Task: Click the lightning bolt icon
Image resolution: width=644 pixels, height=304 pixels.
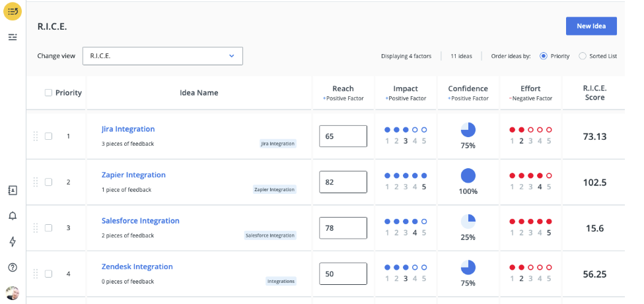Action: coord(13,242)
